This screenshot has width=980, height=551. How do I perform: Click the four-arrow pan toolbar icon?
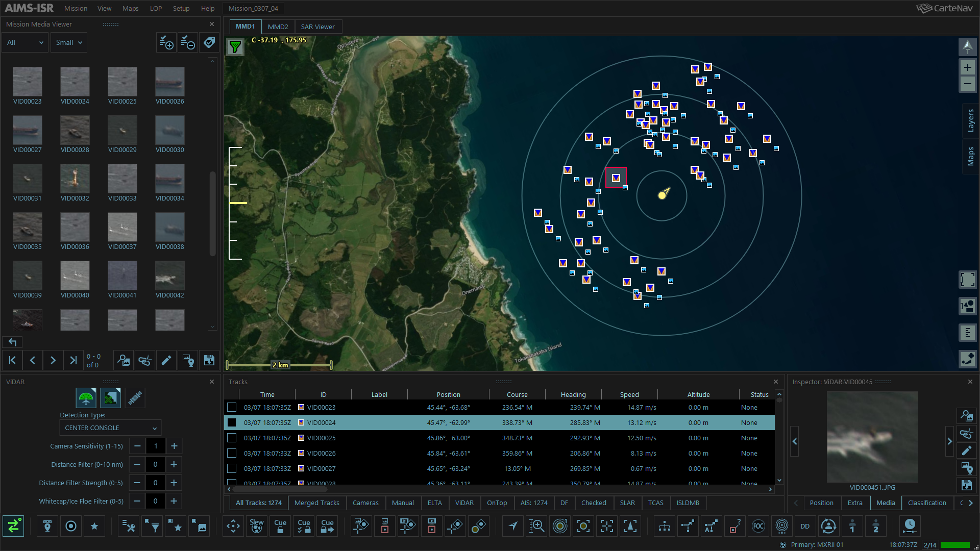[233, 526]
